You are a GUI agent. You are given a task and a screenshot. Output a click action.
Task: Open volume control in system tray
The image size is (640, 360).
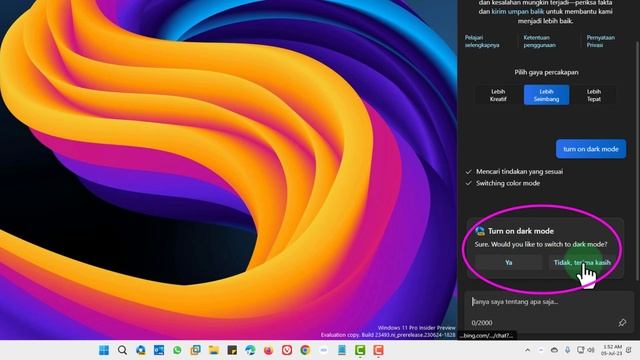(591, 350)
